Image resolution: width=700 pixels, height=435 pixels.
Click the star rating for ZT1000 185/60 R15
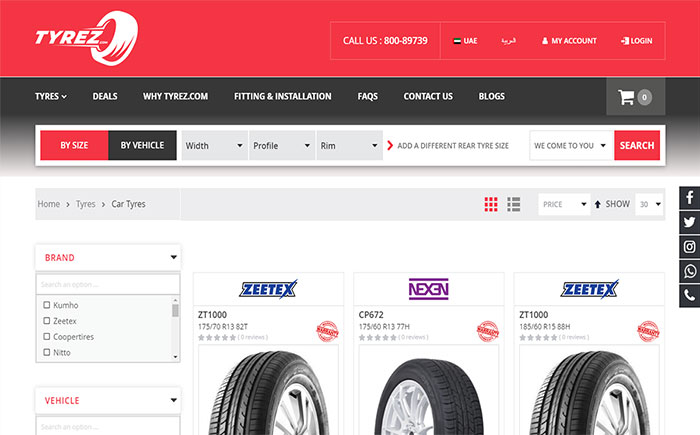(538, 337)
